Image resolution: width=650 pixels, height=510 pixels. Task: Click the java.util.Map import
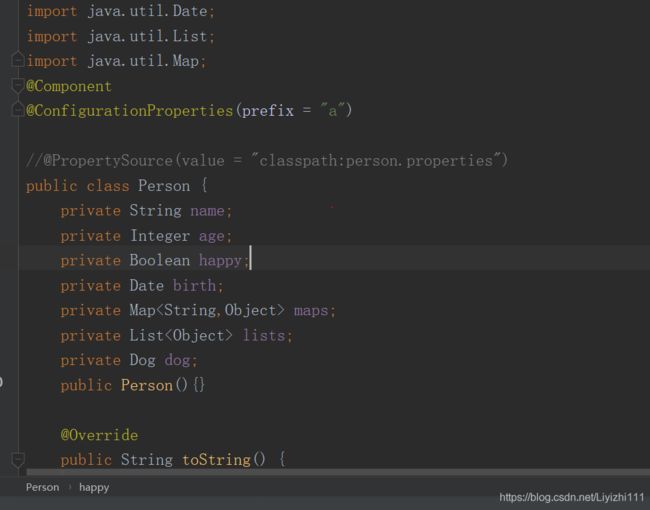coord(143,61)
